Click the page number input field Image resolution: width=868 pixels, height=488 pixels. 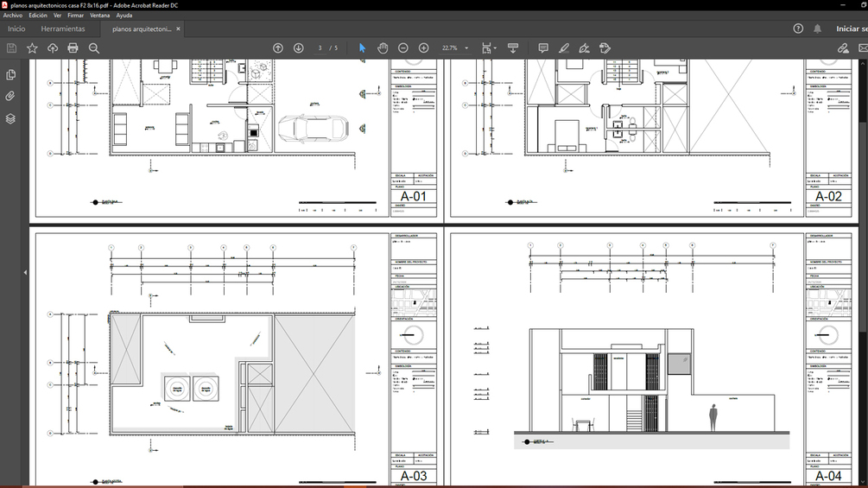(x=320, y=48)
